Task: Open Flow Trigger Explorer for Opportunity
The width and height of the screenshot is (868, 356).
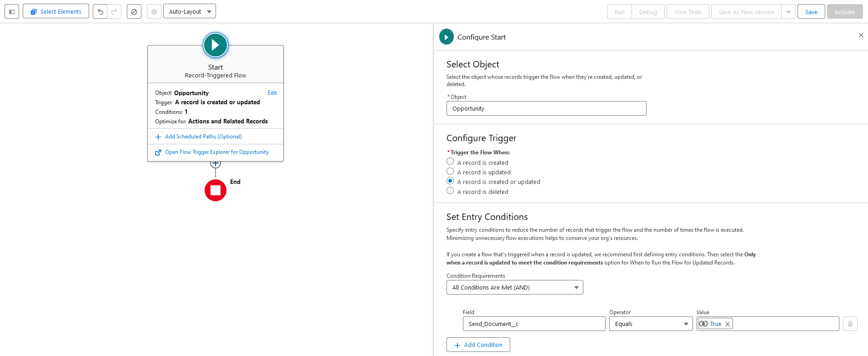Action: 217,152
